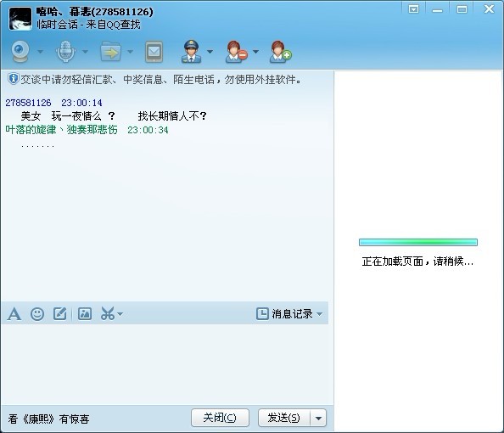The height and width of the screenshot is (433, 504).
Task: Click the handwriting edit pencil icon
Action: click(59, 314)
